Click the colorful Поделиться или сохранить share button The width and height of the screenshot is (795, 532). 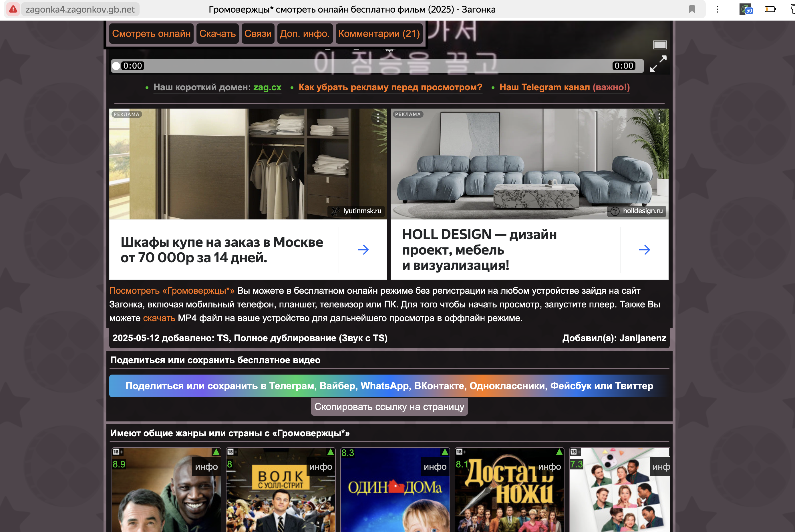[x=389, y=386]
